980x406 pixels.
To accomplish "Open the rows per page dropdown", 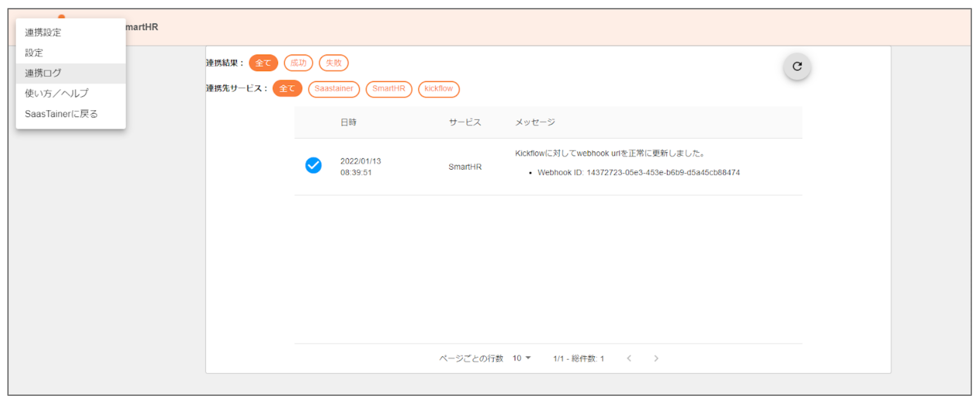I will [522, 358].
